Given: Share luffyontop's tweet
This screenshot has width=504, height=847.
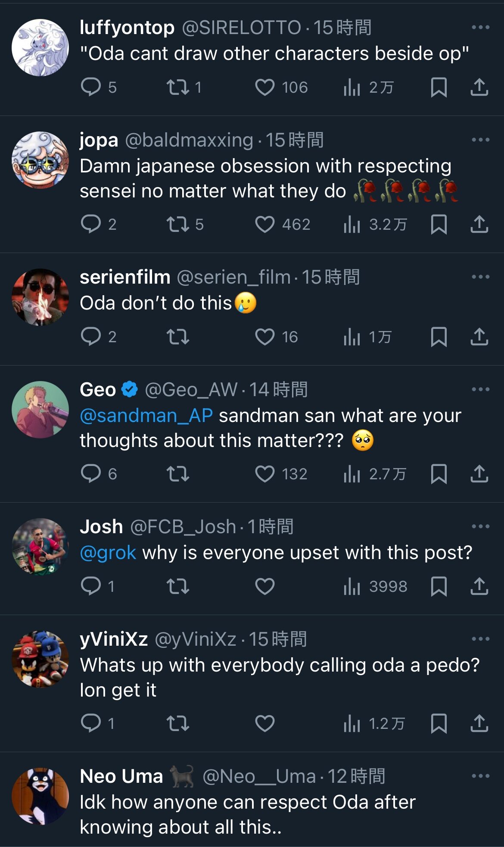Looking at the screenshot, I should [x=479, y=87].
